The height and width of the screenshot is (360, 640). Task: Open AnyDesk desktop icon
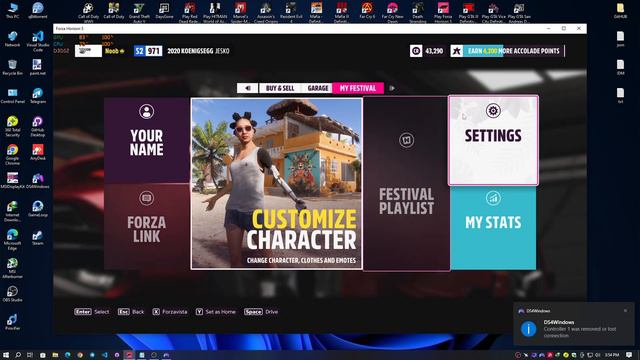pos(38,152)
